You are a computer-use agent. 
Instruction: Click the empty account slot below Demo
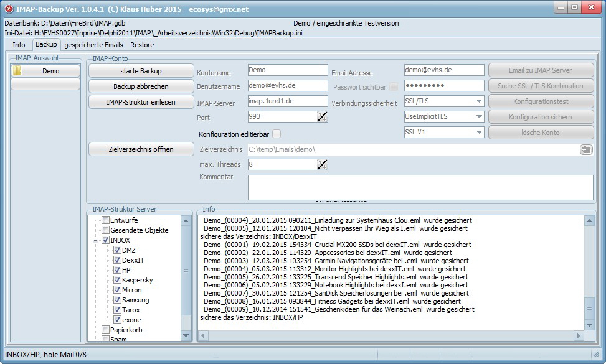tap(45, 84)
